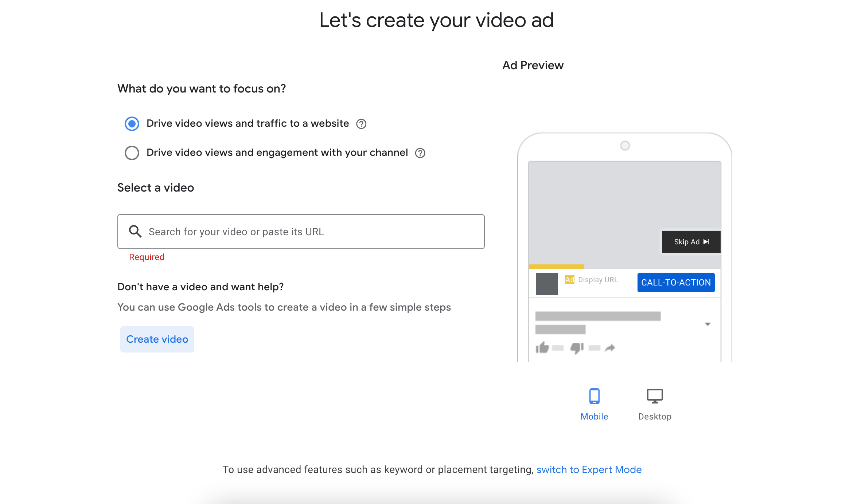
Task: Select the channel engagement radio button
Action: coord(132,153)
